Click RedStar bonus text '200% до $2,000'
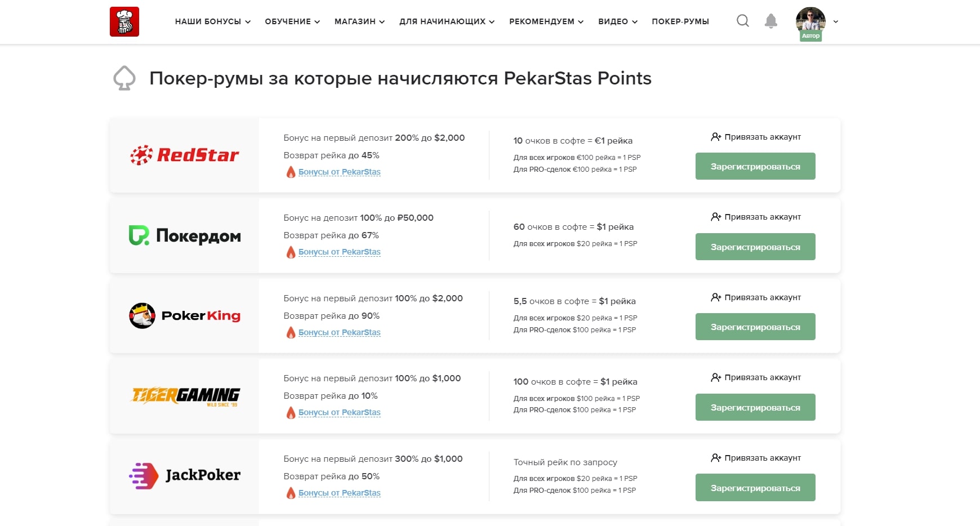Image resolution: width=980 pixels, height=526 pixels. (x=430, y=138)
